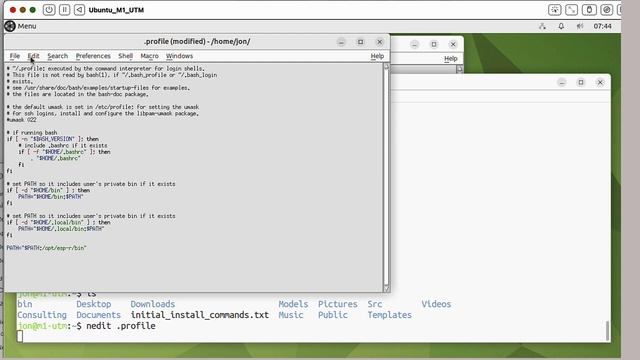640x360 pixels.
Task: Open the network status icon in panel
Action: point(542,26)
